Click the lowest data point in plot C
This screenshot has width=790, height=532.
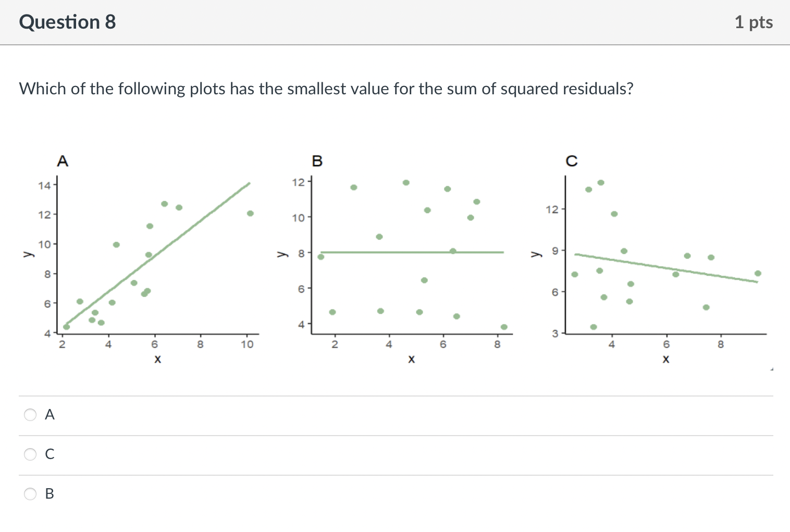(593, 327)
